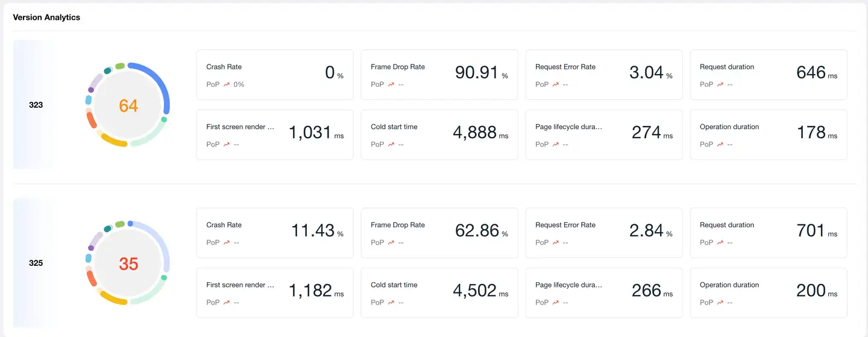This screenshot has width=868, height=337.
Task: Click the 646 ms Request duration value
Action: [x=811, y=72]
